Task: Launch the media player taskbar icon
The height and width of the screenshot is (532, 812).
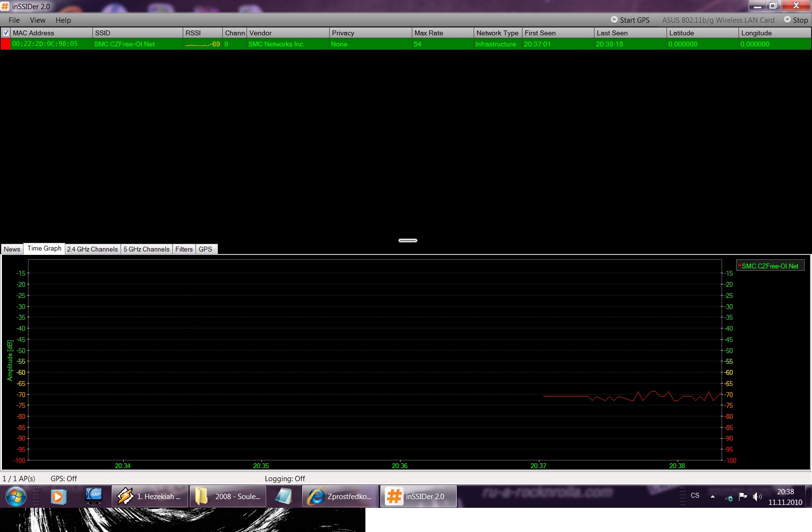Action: [x=58, y=497]
